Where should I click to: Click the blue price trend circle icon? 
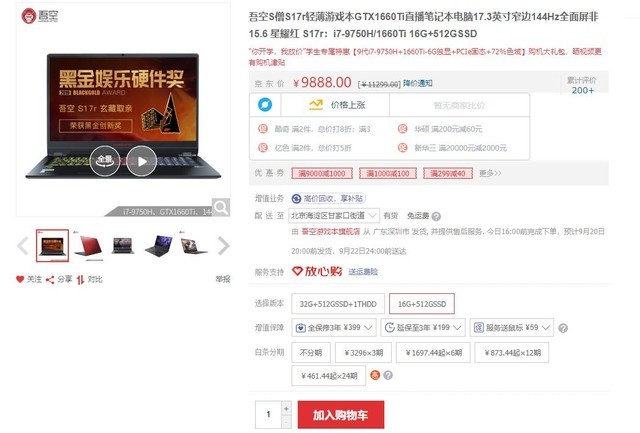click(265, 105)
